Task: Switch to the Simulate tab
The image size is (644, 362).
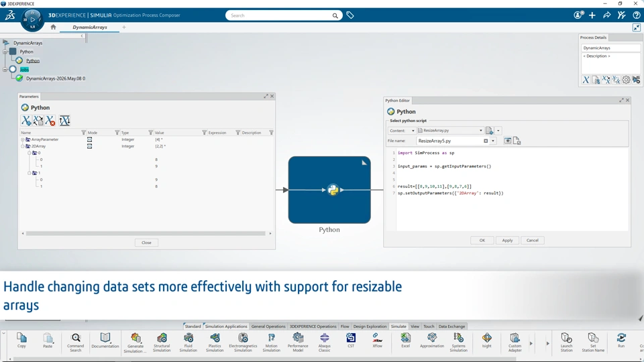Action: (398, 326)
